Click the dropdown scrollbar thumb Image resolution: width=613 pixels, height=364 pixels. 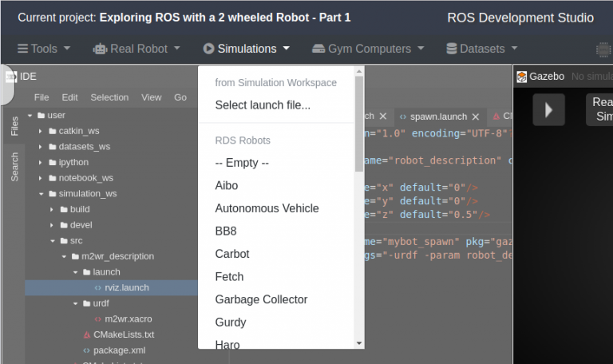click(359, 124)
